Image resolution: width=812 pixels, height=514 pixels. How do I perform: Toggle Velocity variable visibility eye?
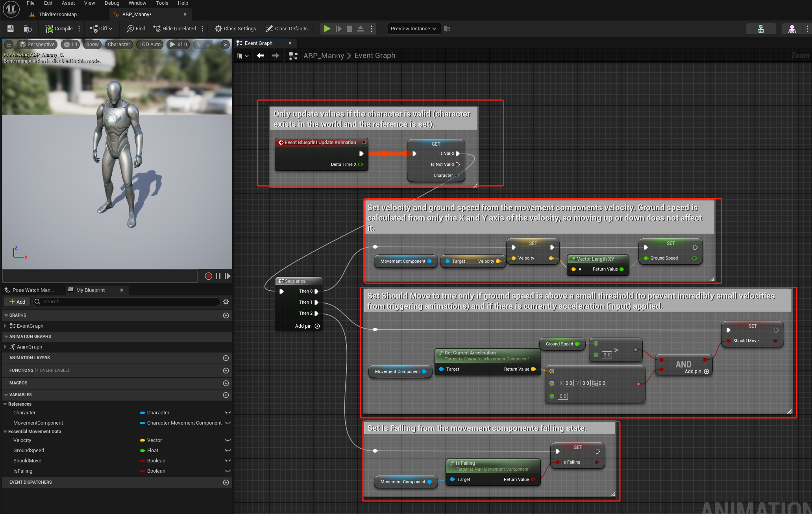228,440
